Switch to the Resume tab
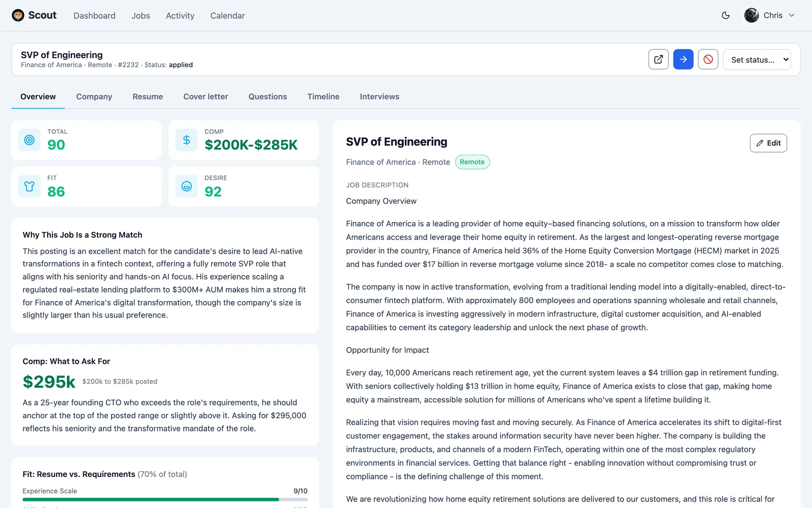This screenshot has height=508, width=812. tap(148, 96)
